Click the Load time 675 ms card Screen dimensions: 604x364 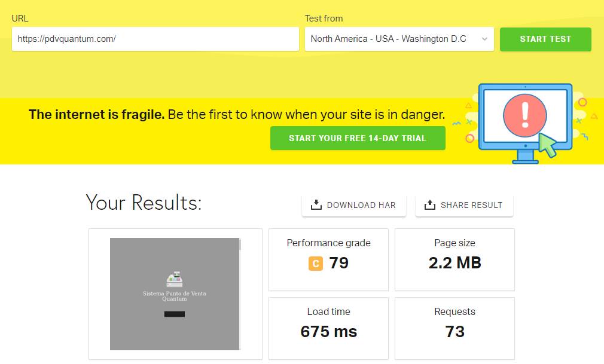pyautogui.click(x=328, y=328)
